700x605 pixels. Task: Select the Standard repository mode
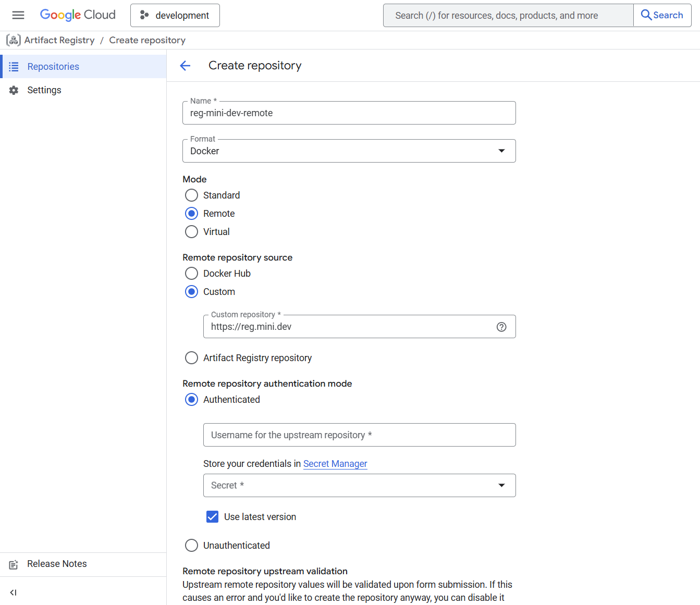pos(191,195)
